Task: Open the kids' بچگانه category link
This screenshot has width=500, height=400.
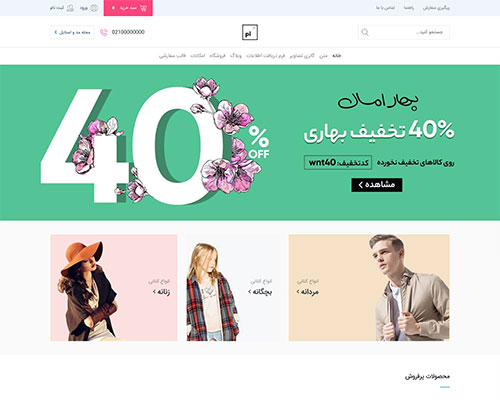Action: [260, 292]
